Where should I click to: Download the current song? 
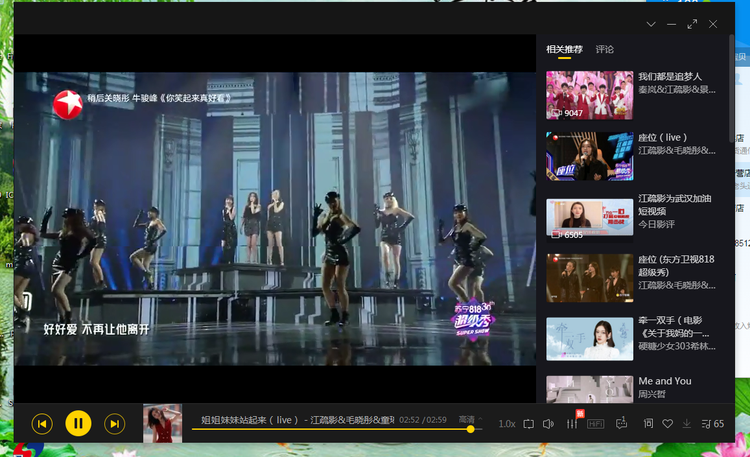click(x=686, y=424)
